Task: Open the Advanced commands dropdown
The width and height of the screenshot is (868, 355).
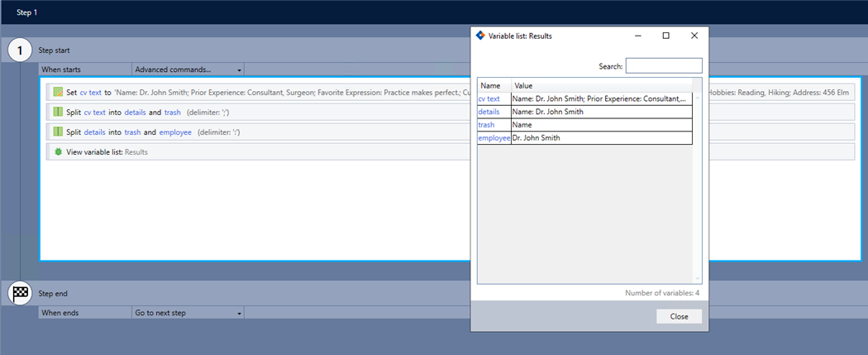Action: [x=188, y=70]
